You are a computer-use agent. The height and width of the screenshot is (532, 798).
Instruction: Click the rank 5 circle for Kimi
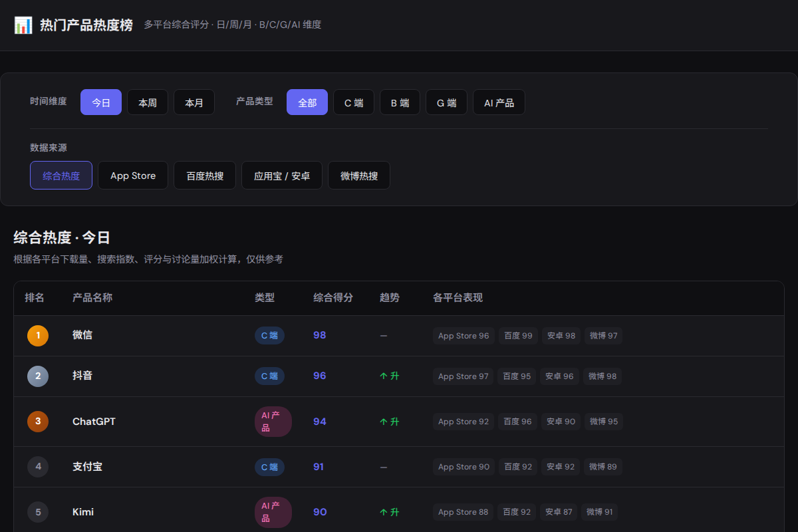38,511
